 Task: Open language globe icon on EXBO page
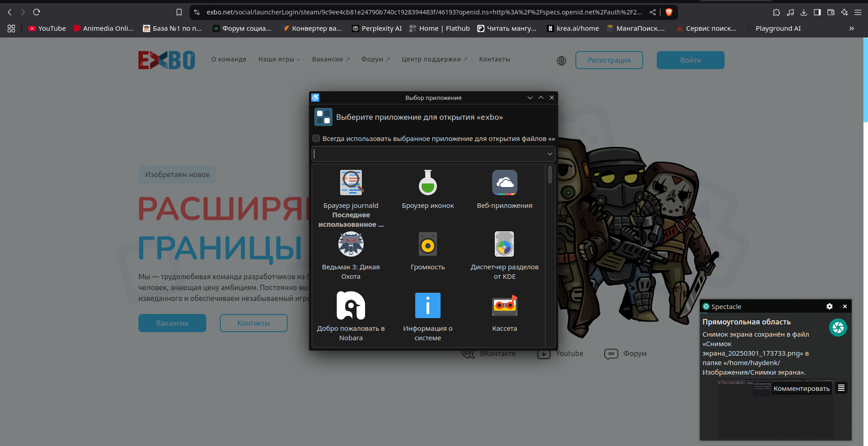tap(561, 61)
